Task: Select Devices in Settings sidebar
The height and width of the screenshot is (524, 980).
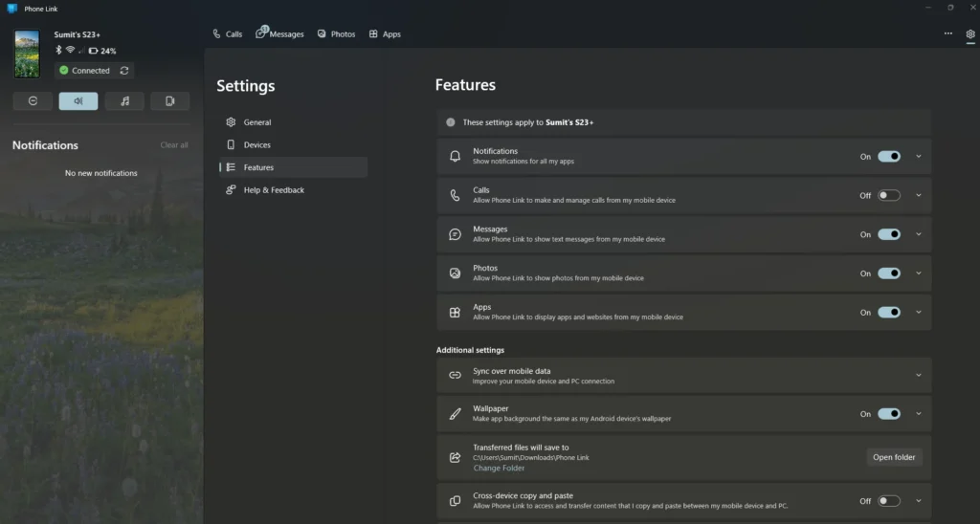Action: 293,145
